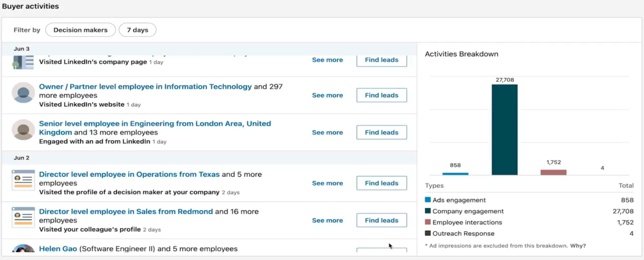
Task: Click profile card icon for Director in Sales
Action: [x=23, y=218]
